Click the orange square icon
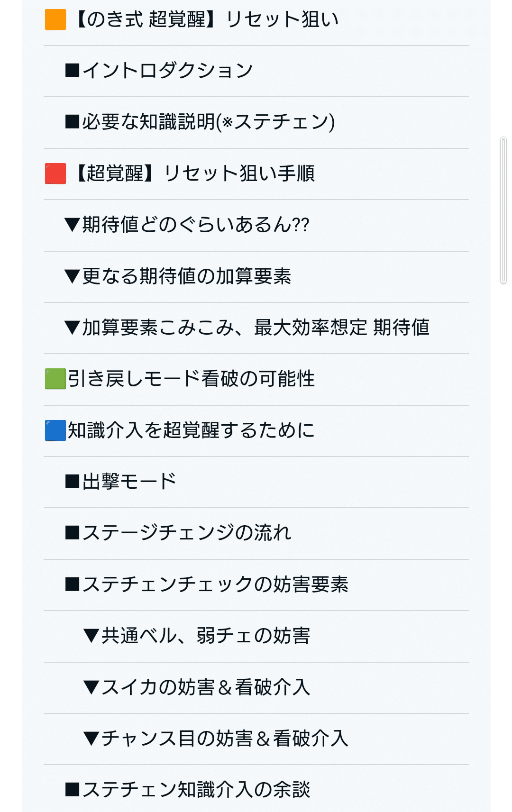Viewport: 512px width, 812px height. point(55,19)
